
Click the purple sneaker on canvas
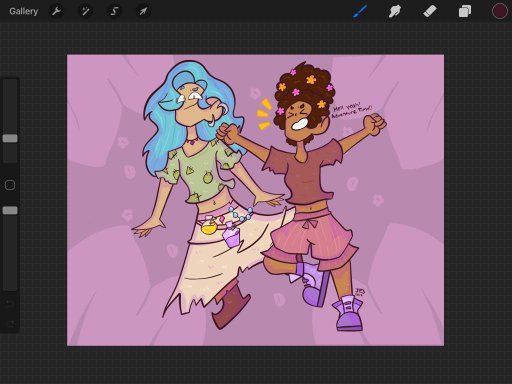point(348,313)
